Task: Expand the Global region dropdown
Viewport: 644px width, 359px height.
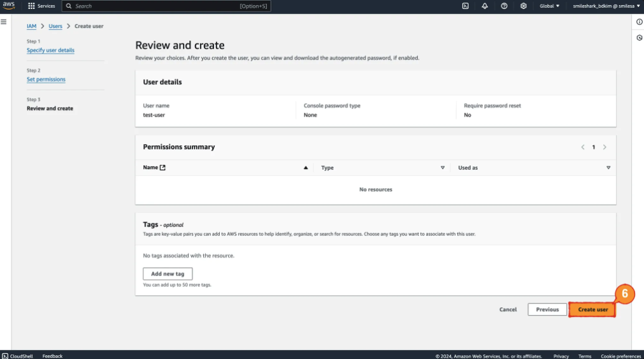Action: (549, 6)
